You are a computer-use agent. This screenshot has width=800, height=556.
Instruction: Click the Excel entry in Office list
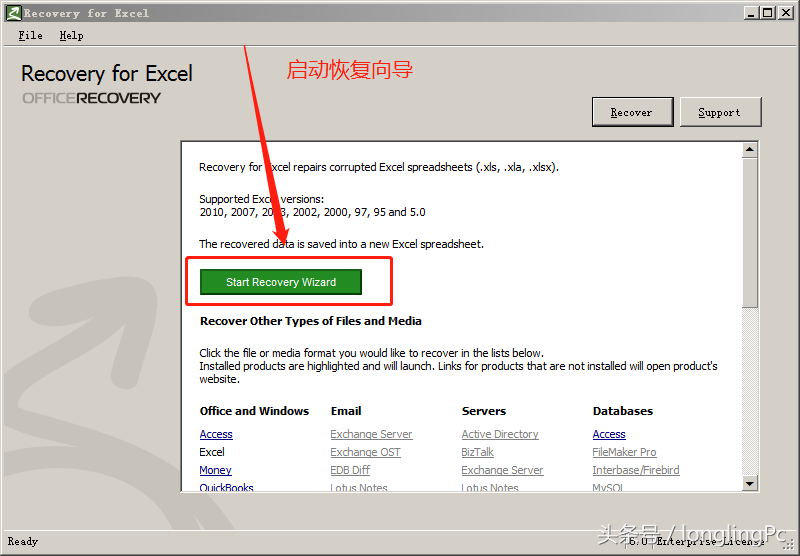click(212, 452)
